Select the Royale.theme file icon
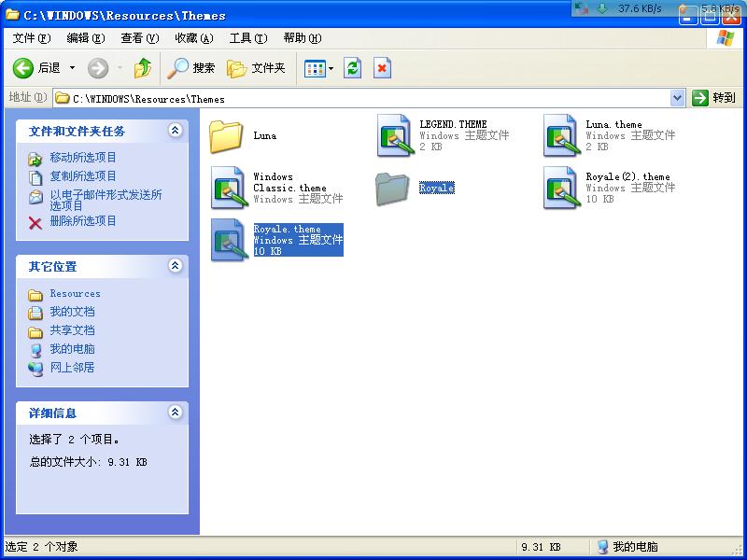This screenshot has height=560, width=747. click(229, 240)
